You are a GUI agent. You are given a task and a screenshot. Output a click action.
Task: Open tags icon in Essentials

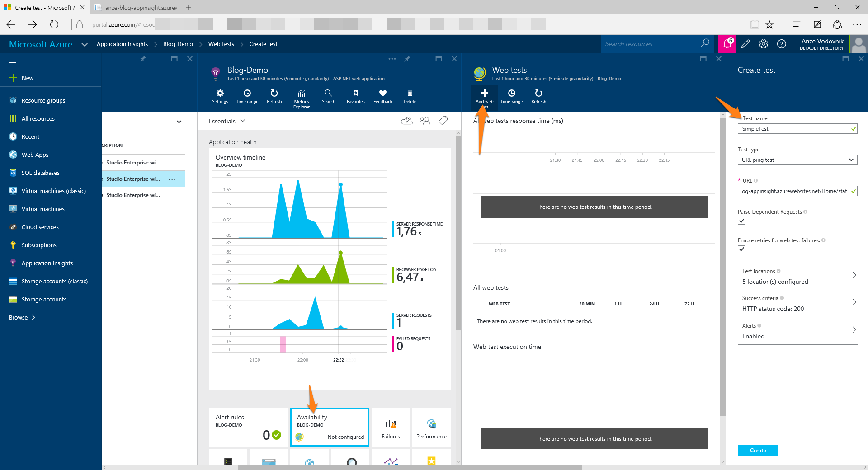[x=443, y=121]
